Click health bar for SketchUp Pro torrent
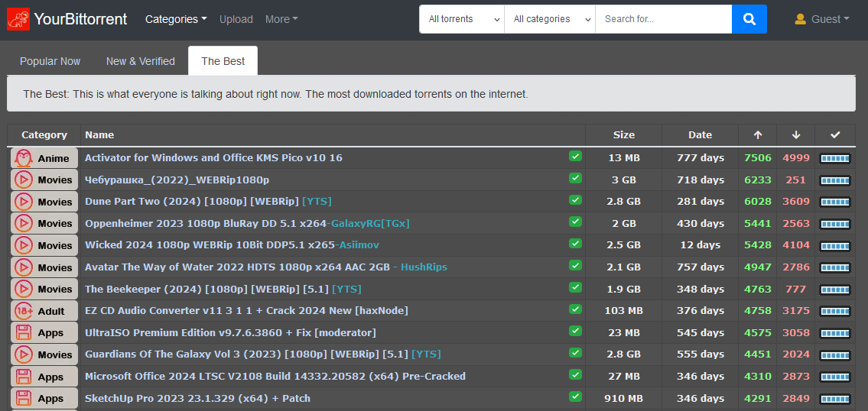 tap(835, 399)
